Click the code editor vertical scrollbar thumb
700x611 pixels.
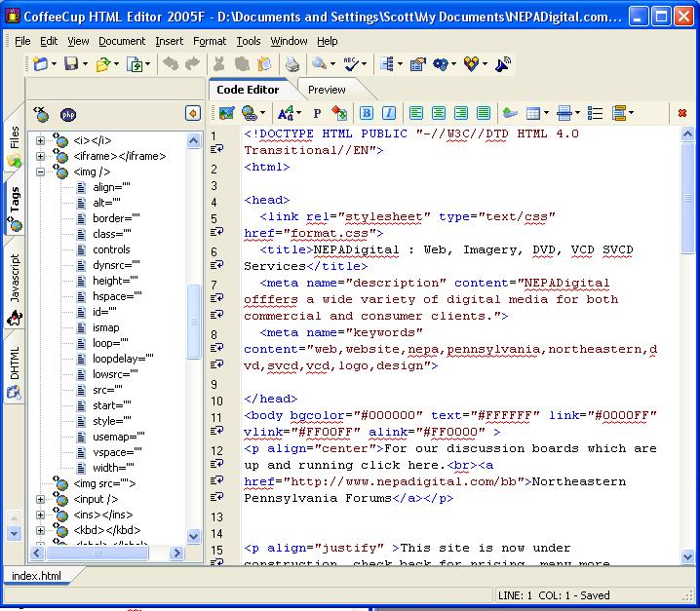tap(688, 199)
